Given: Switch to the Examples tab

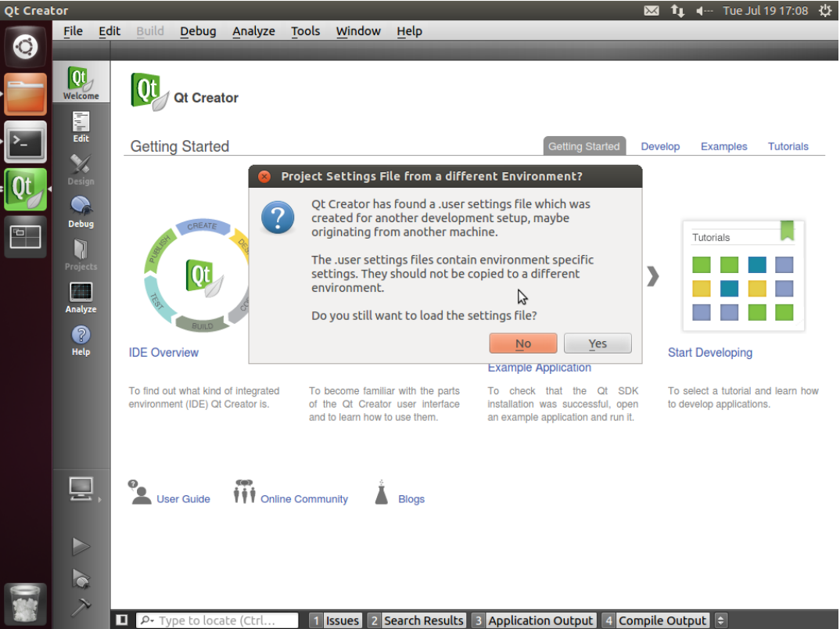Looking at the screenshot, I should click(723, 146).
